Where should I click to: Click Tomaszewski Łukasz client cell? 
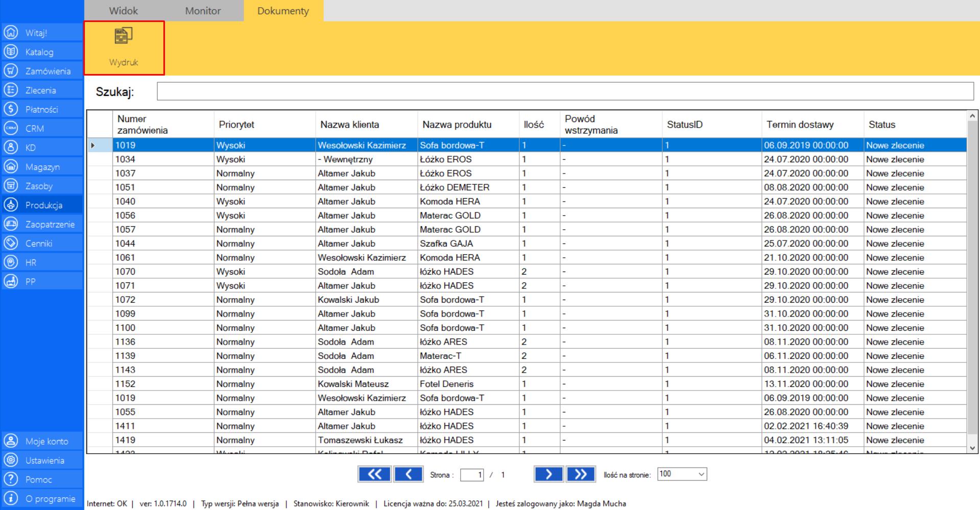(367, 440)
